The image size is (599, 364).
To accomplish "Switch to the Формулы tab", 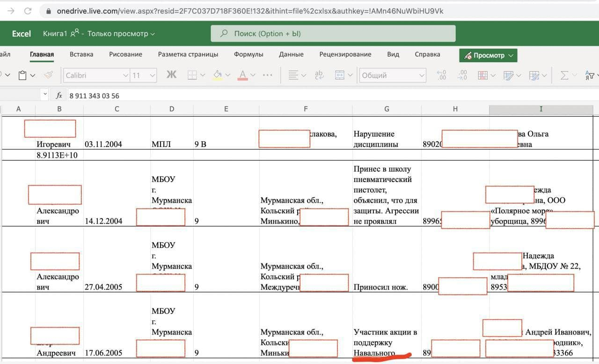I will click(248, 54).
